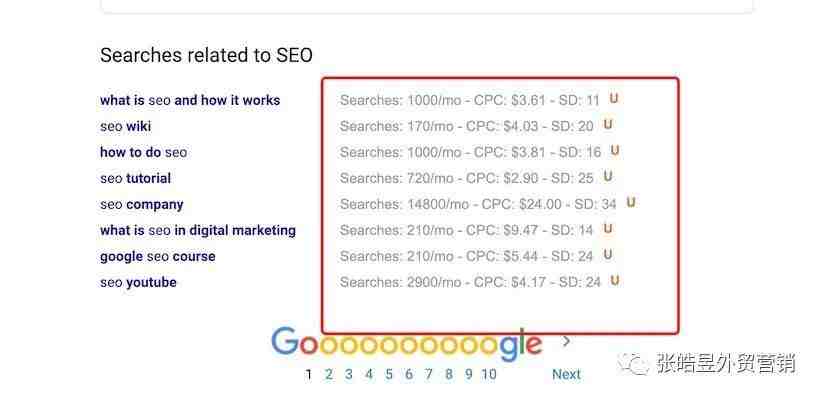Viewport: 822px width, 399px height.
Task: Click the U icon on the $5.44 CPC row
Action: (x=608, y=255)
